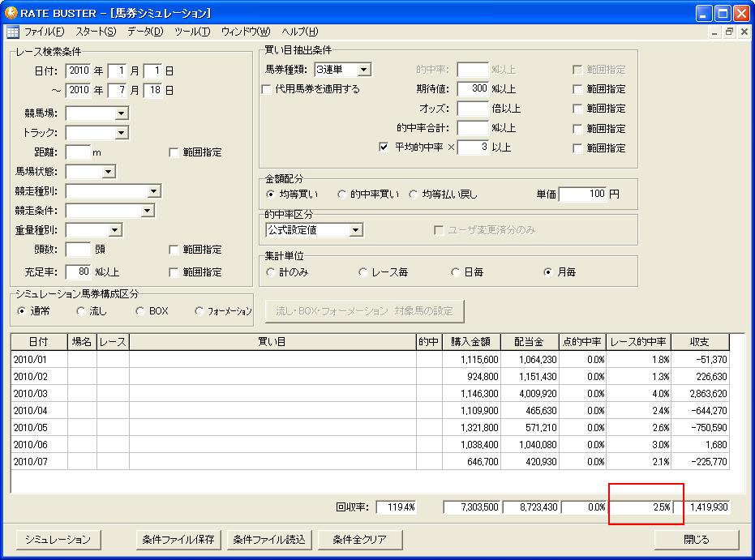Click 条件ファイル保存 button
Viewport: 755px width, 560px height.
pos(178,540)
